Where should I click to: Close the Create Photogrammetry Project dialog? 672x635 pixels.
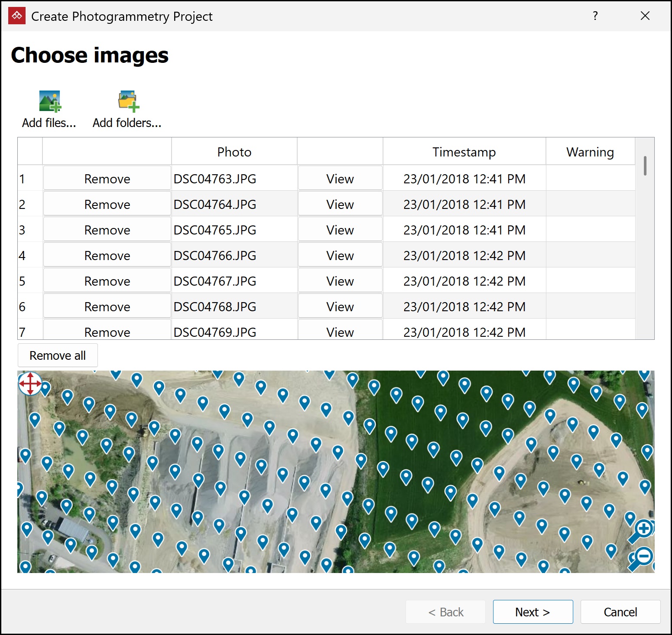click(x=645, y=16)
